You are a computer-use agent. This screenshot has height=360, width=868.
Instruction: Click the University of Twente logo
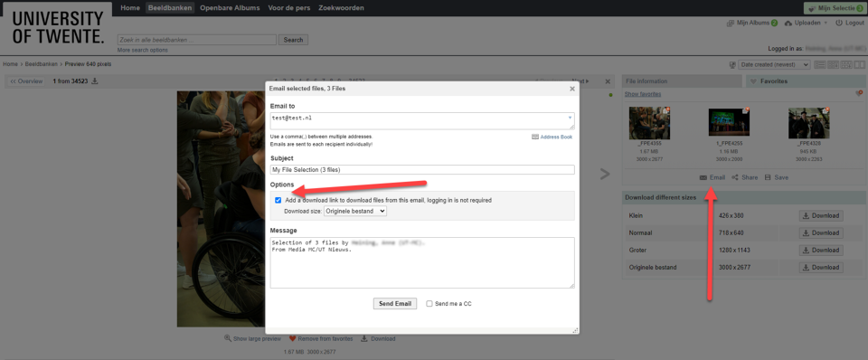pyautogui.click(x=57, y=28)
